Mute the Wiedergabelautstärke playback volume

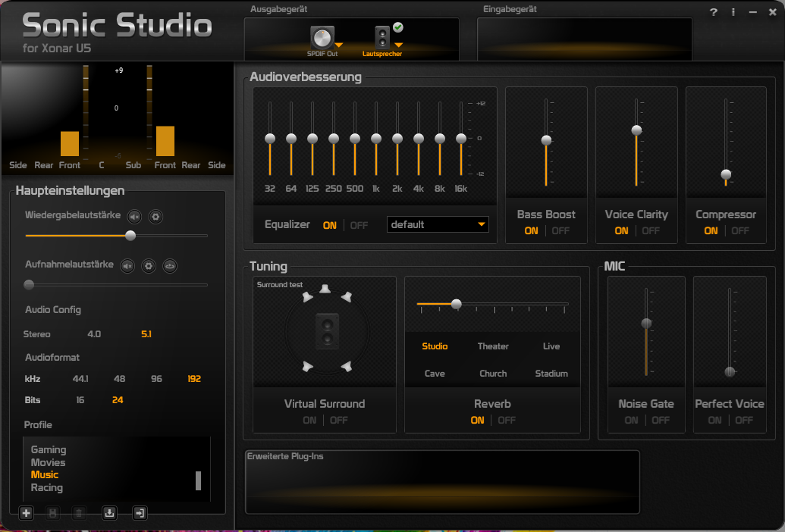[x=134, y=217]
